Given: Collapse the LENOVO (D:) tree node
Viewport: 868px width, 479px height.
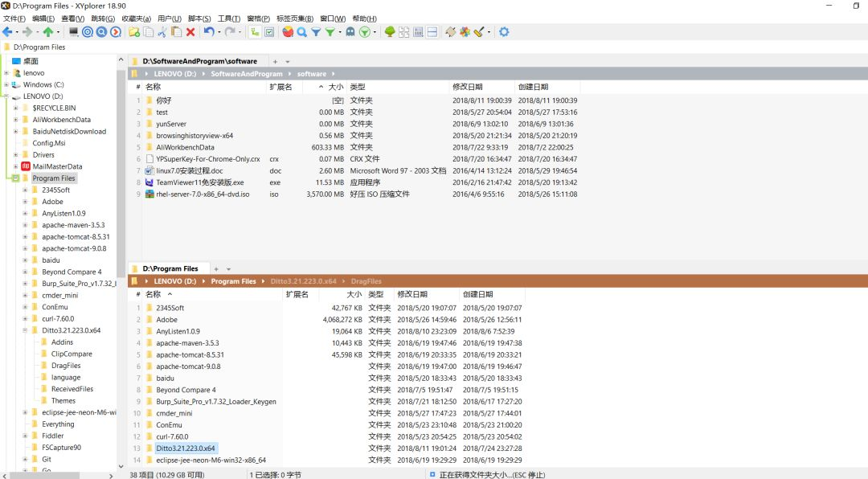Looking at the screenshot, I should point(6,96).
